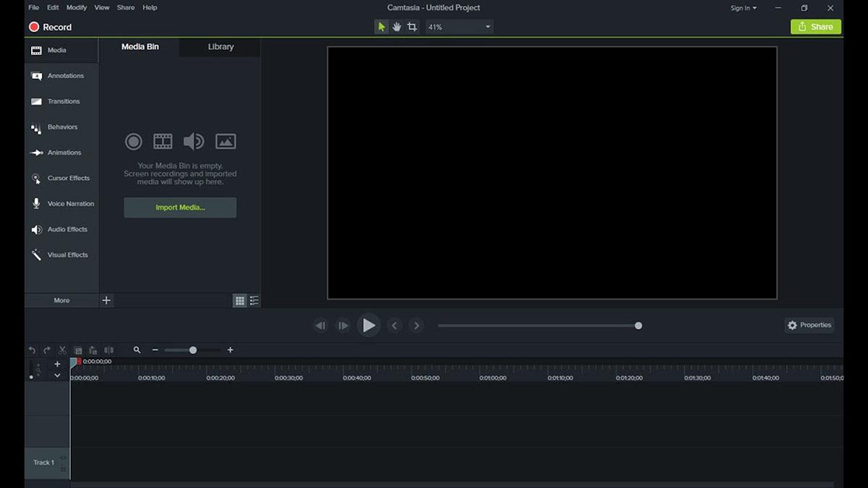The image size is (868, 488).
Task: Switch to the Library tab
Action: (x=221, y=47)
